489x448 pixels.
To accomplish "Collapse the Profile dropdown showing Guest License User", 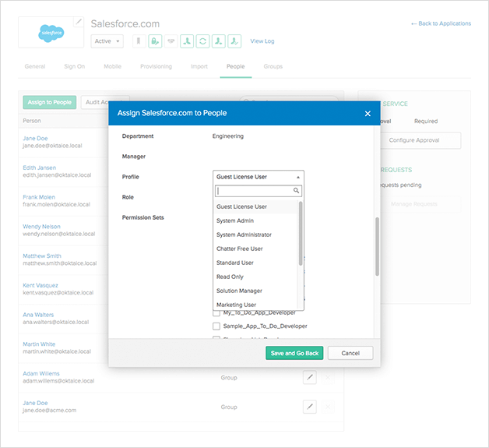I will (x=258, y=177).
